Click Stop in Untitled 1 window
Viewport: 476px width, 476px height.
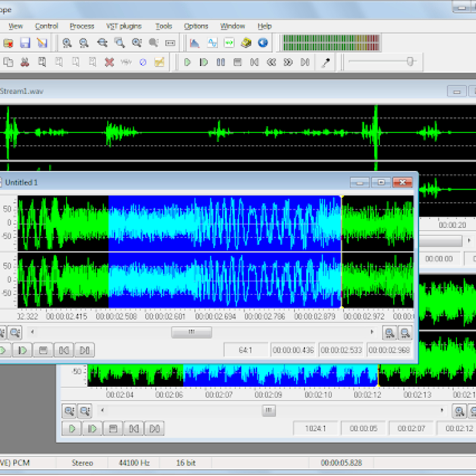coord(43,350)
